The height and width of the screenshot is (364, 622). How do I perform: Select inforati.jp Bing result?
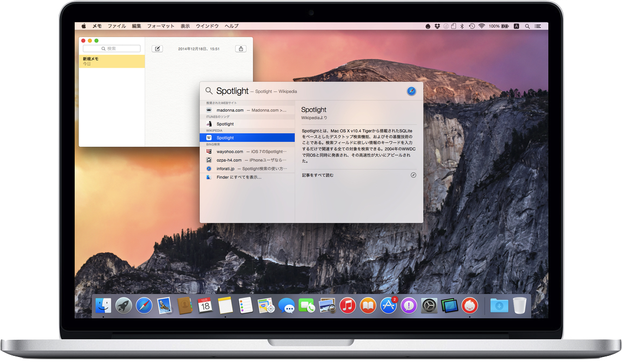[x=247, y=169]
